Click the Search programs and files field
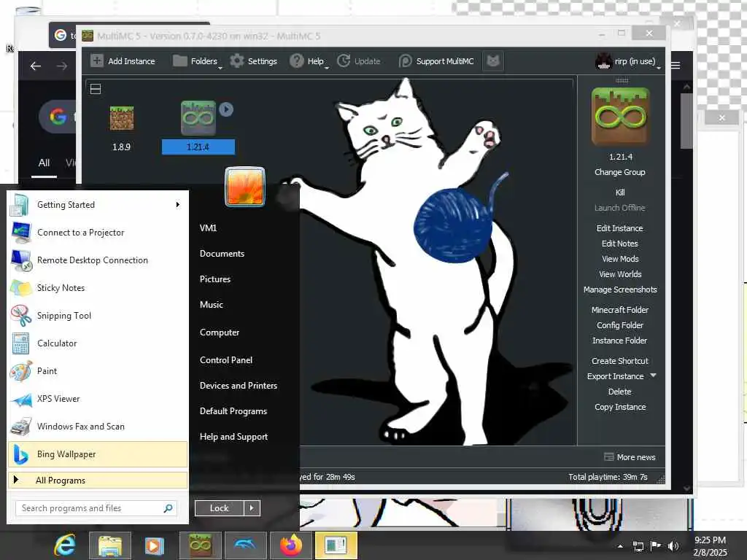 click(x=96, y=508)
